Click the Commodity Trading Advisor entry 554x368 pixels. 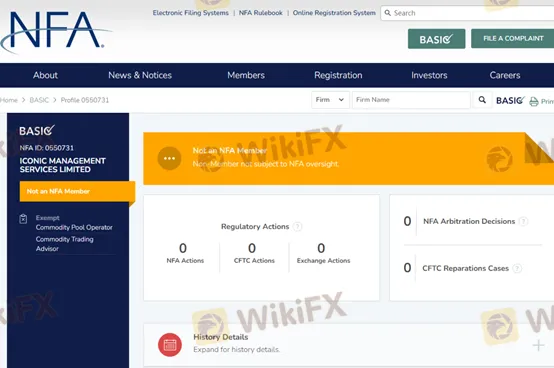(65, 244)
